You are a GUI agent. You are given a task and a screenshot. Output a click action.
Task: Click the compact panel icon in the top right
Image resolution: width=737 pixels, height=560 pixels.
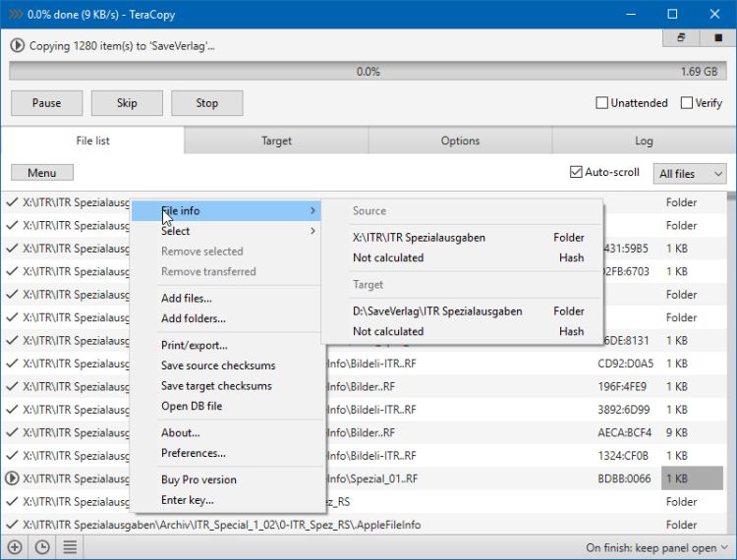pos(681,37)
